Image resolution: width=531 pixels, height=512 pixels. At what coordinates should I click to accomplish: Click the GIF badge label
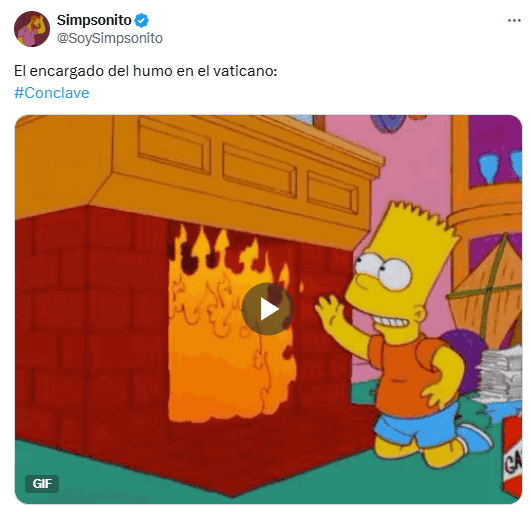coord(42,484)
